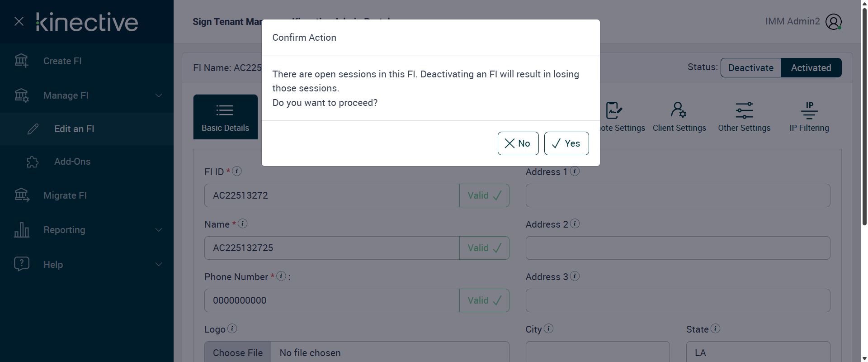Open the Basic Details tab
Screen dimensions: 868x362
(225, 117)
